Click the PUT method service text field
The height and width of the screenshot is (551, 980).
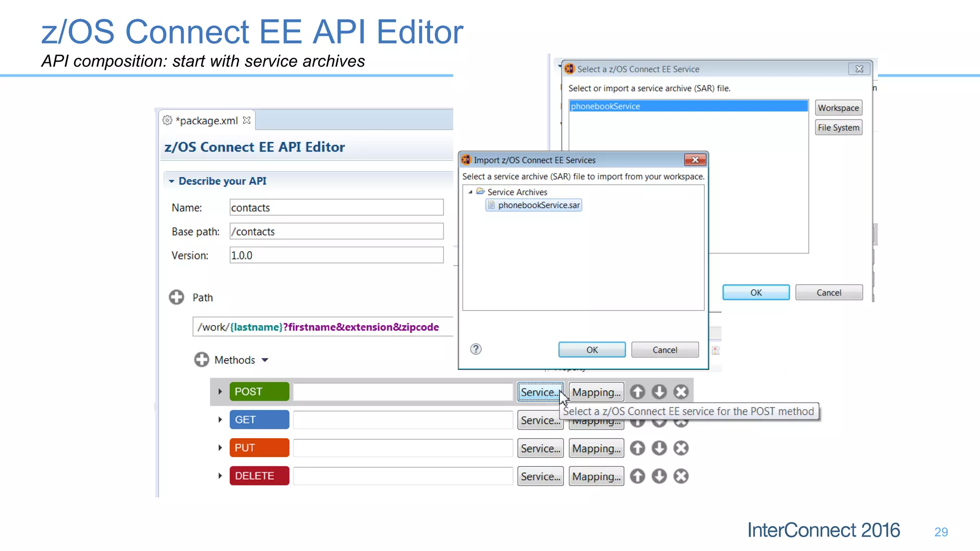[403, 448]
